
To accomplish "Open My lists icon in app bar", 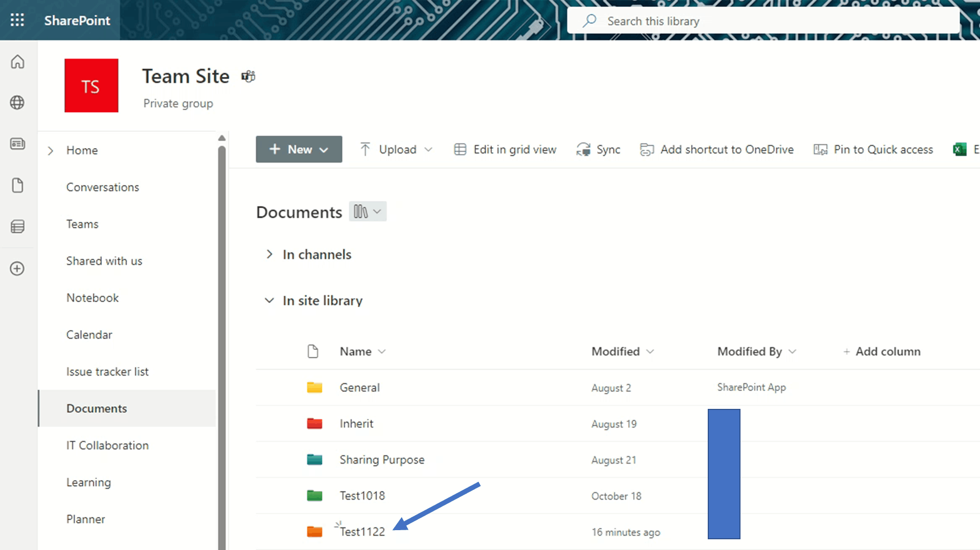I will [x=17, y=226].
